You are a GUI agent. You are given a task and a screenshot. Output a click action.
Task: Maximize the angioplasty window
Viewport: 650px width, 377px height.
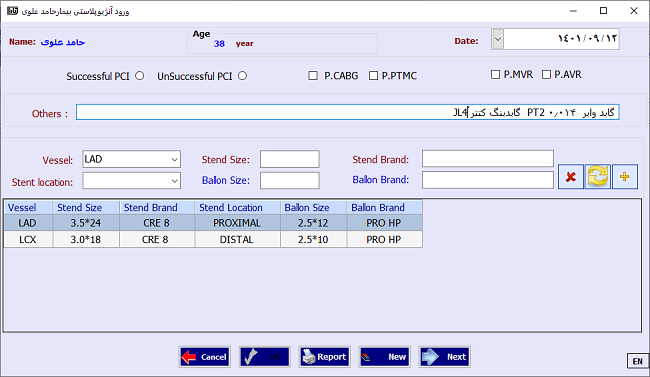[604, 11]
